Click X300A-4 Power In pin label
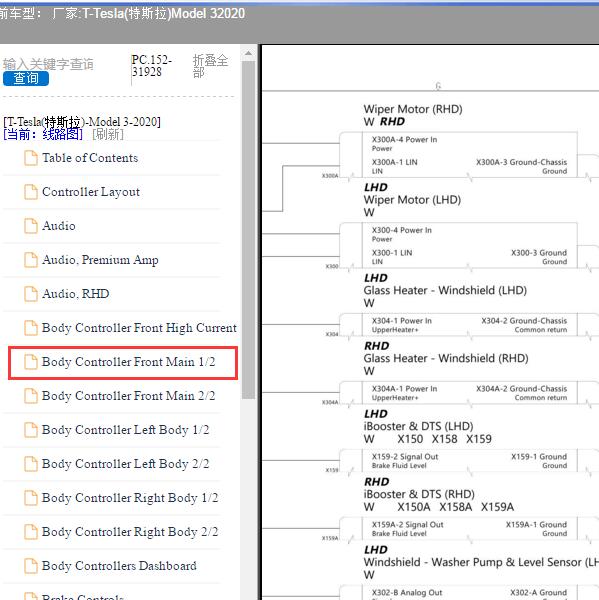The height and width of the screenshot is (600, 599). (x=404, y=140)
